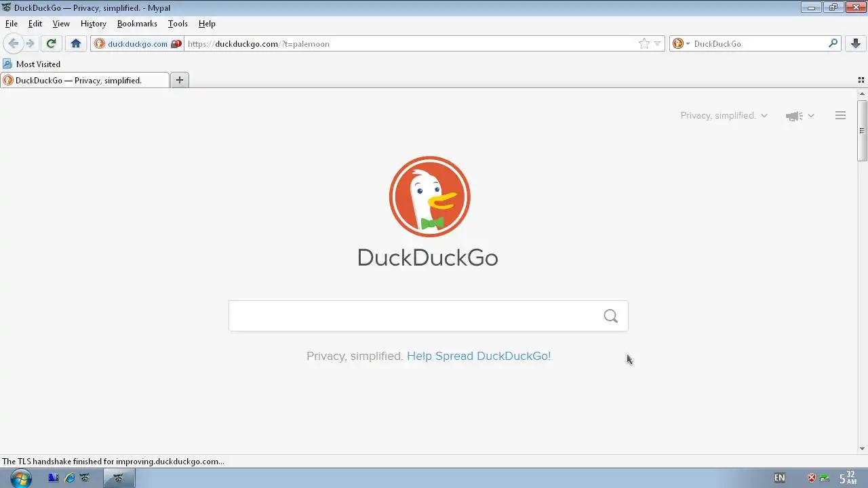The height and width of the screenshot is (488, 868).
Task: Click the mixed-content lock warning icon
Action: coord(176,43)
